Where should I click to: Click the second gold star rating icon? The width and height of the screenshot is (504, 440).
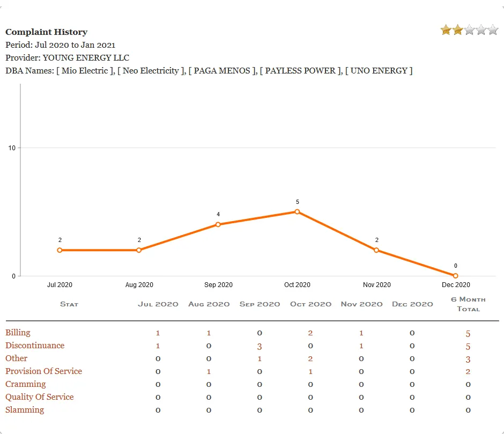(x=457, y=30)
